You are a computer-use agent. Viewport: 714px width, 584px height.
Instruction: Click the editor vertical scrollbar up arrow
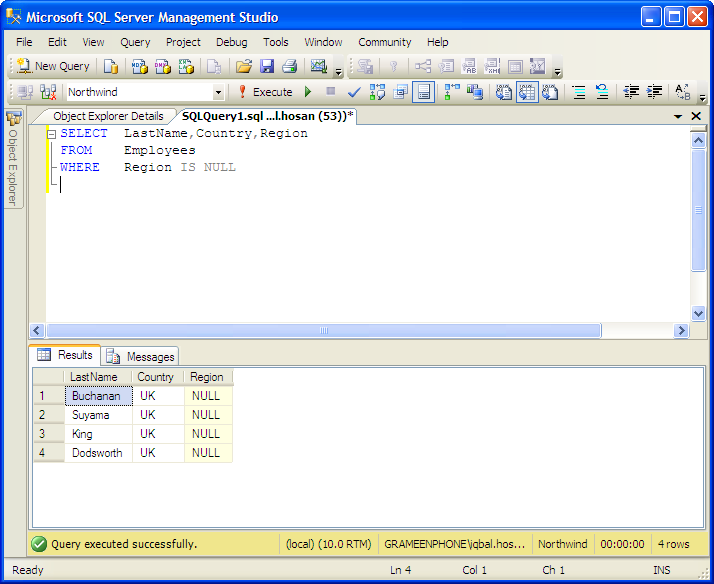click(699, 141)
